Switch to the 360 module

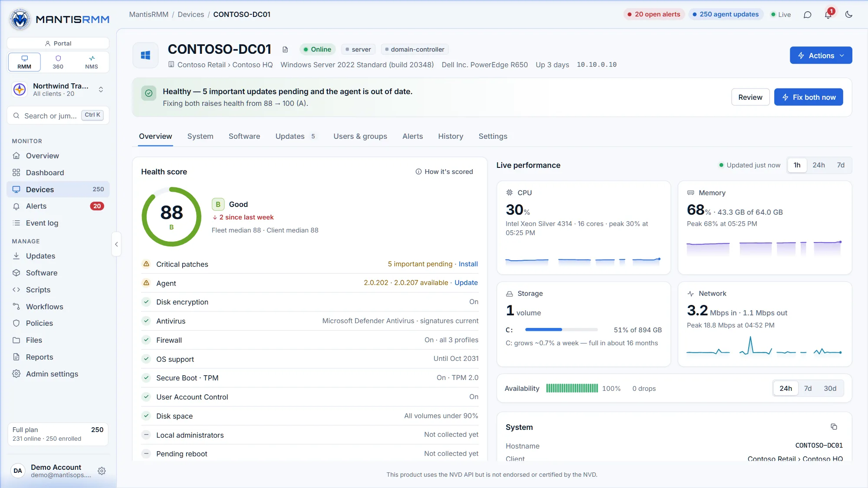click(58, 62)
